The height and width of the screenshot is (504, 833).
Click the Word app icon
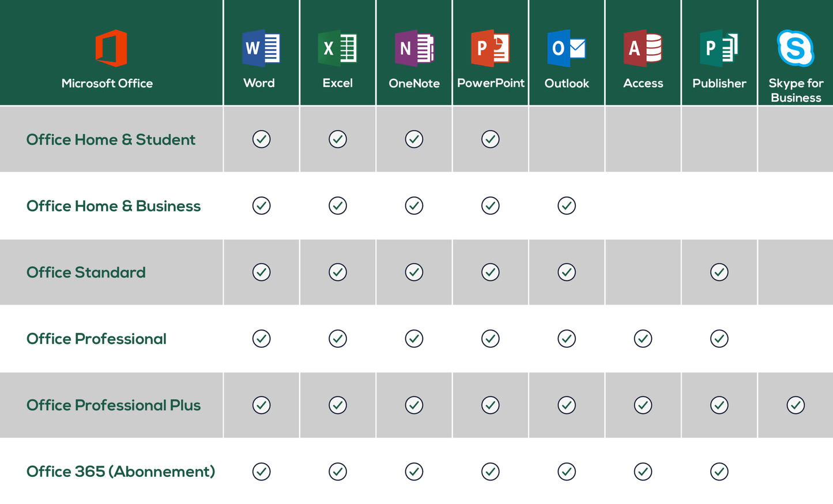261,48
